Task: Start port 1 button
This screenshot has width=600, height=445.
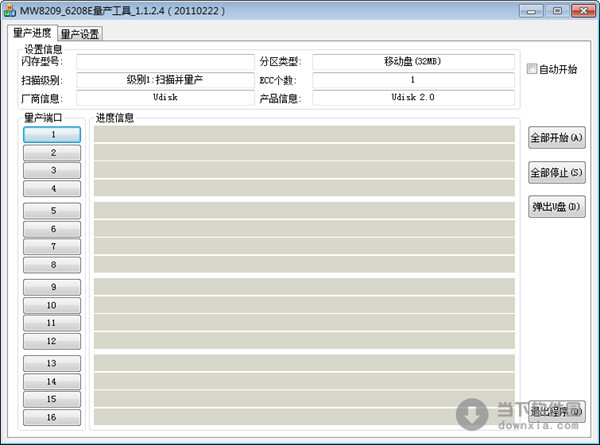Action: pyautogui.click(x=52, y=135)
